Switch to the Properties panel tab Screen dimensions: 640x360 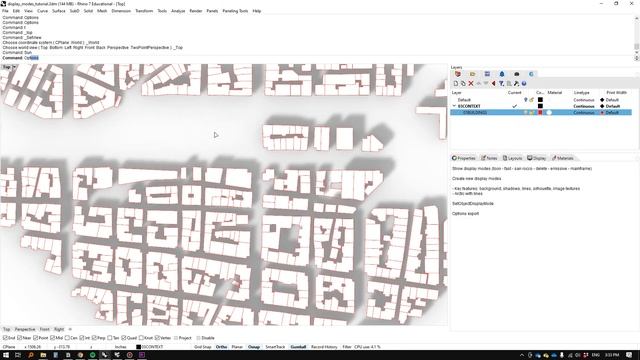click(464, 158)
